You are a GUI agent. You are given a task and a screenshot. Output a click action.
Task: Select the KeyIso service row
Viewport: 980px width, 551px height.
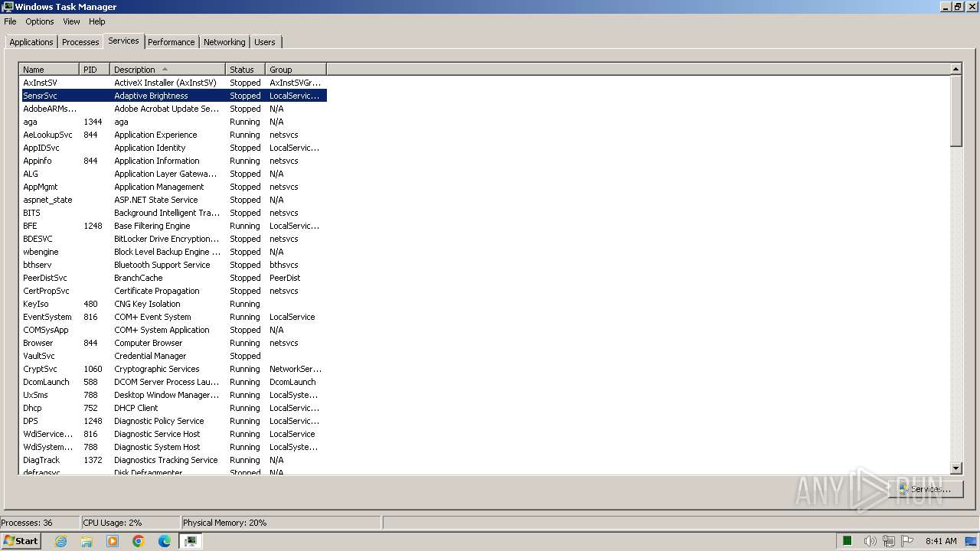coord(174,304)
